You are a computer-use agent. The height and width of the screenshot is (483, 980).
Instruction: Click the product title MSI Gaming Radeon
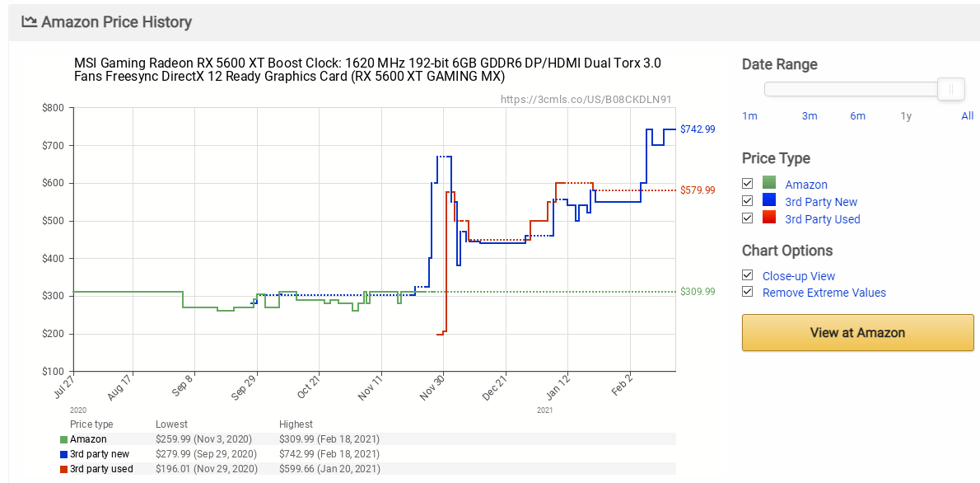coord(367,69)
